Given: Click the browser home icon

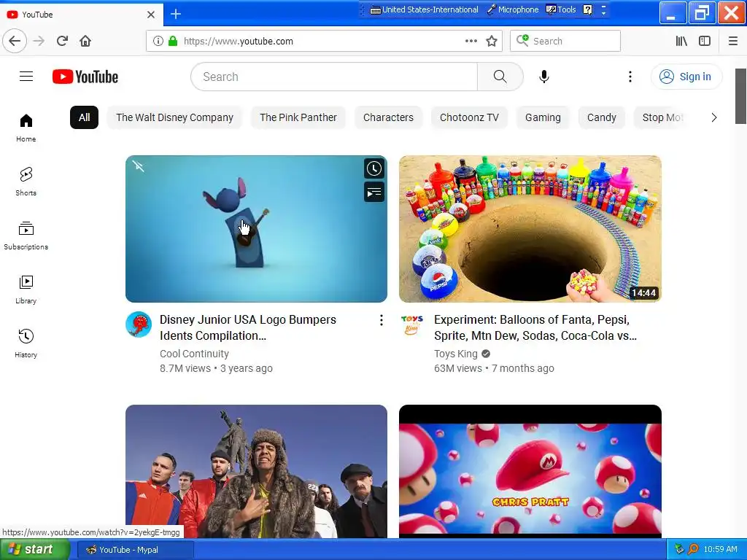Looking at the screenshot, I should 85,41.
